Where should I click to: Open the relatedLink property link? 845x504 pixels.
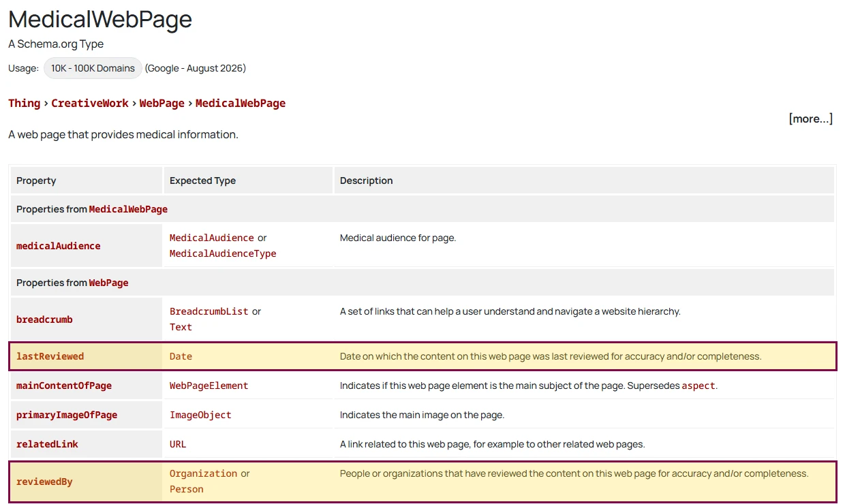click(47, 444)
